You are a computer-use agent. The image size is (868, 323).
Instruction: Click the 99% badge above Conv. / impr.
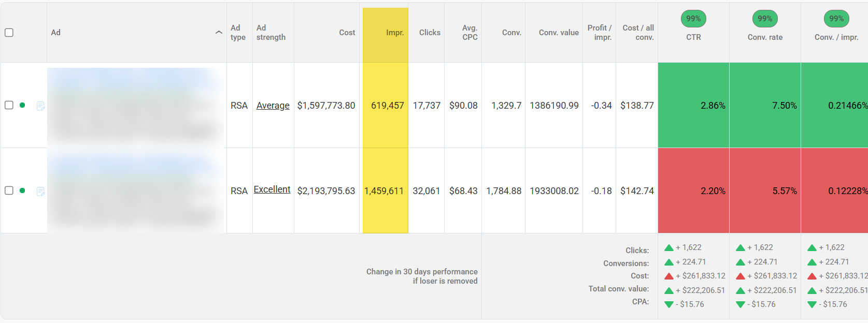click(836, 19)
